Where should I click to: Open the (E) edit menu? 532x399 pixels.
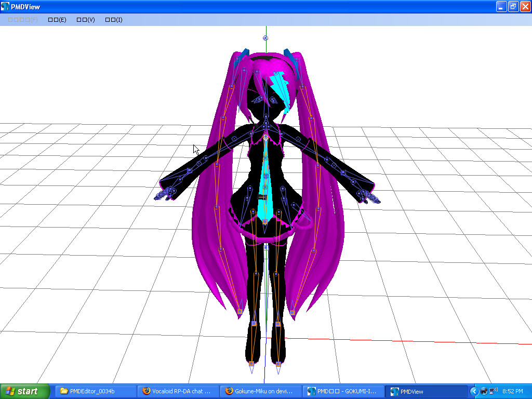tap(57, 19)
